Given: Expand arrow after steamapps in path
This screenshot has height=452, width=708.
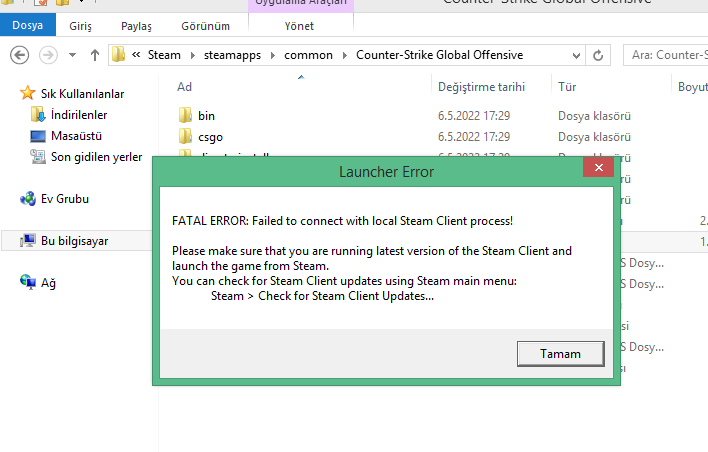Looking at the screenshot, I should (273, 56).
